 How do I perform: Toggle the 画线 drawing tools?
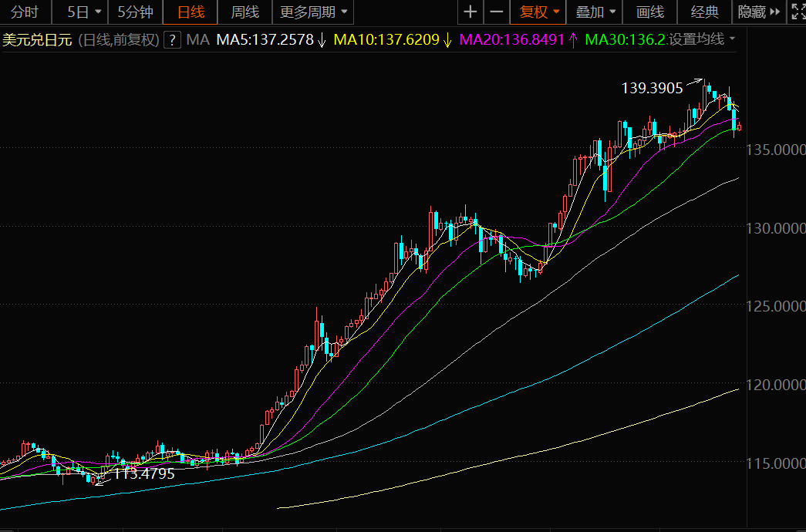click(x=649, y=12)
